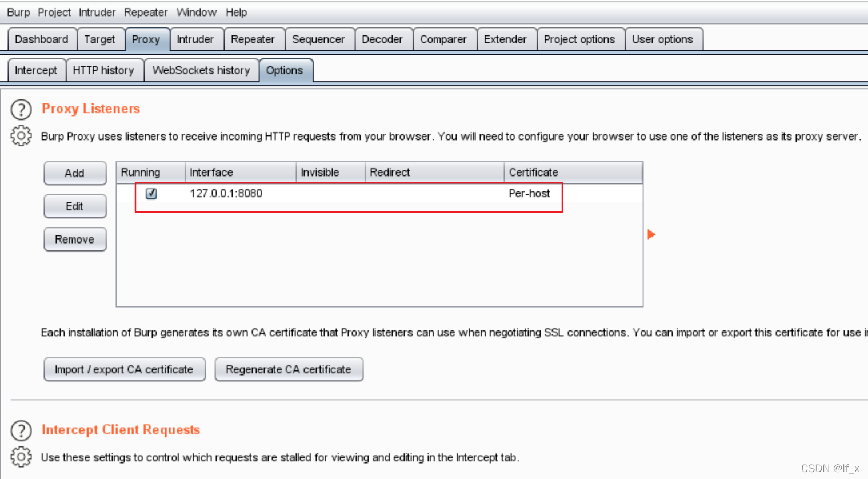Sort by the Invisible column header
The height and width of the screenshot is (479, 868).
pos(330,173)
